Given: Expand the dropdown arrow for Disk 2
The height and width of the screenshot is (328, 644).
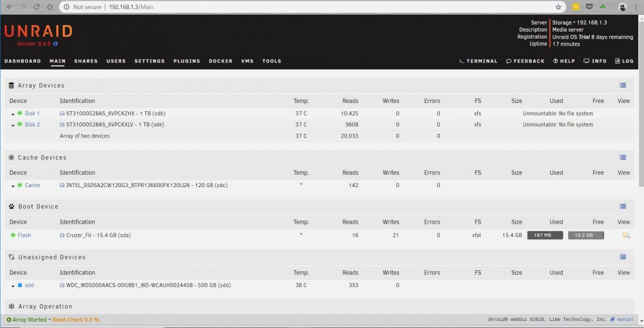Looking at the screenshot, I should point(13,125).
